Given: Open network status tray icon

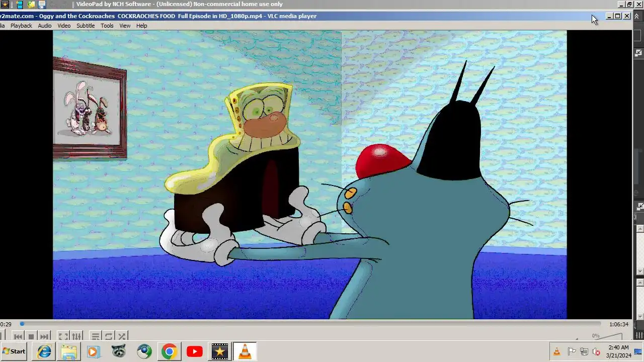Looking at the screenshot, I should pyautogui.click(x=584, y=351).
